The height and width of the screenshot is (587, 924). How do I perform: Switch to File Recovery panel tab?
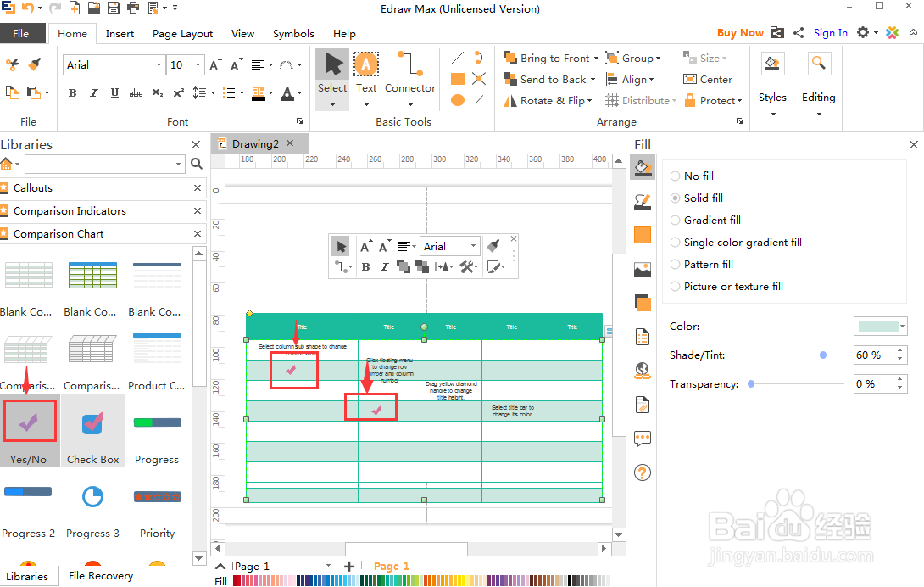pos(101,576)
